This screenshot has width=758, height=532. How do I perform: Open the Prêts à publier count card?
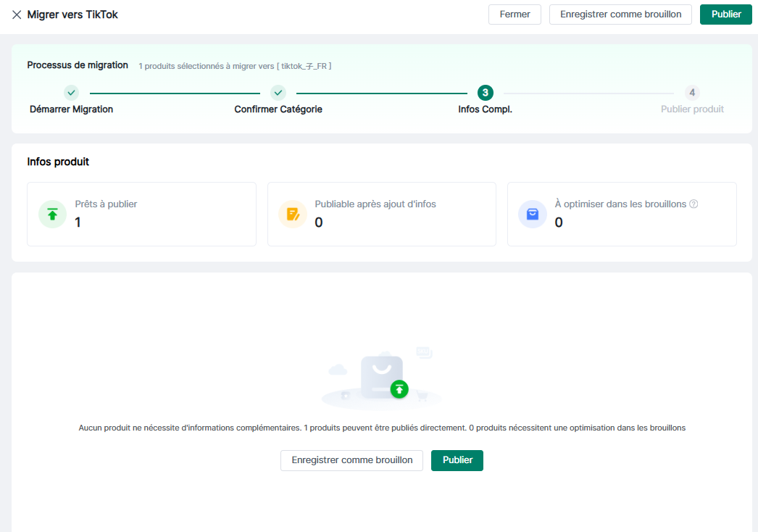[141, 214]
